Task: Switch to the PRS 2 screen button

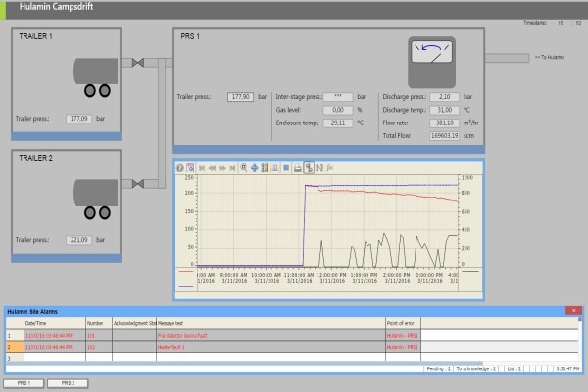Action: pos(68,383)
